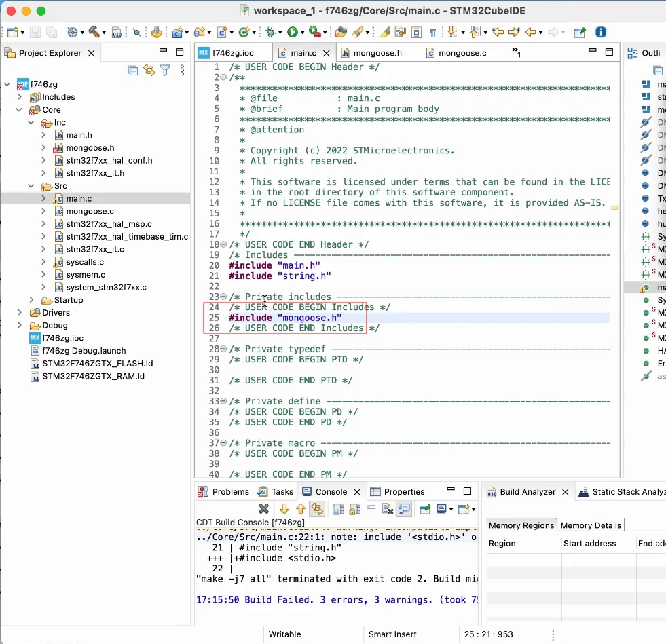The width and height of the screenshot is (666, 644).
Task: Click the Project Explorer filter funnel icon
Action: pyautogui.click(x=165, y=71)
